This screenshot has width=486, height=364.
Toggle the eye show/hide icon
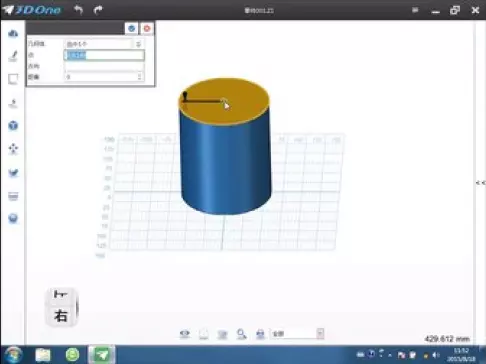point(185,334)
